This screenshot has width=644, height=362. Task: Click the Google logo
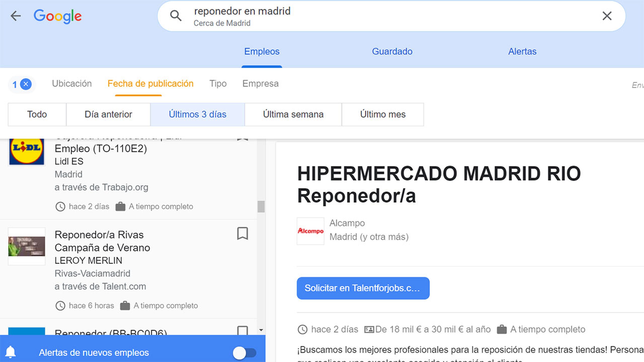click(58, 16)
